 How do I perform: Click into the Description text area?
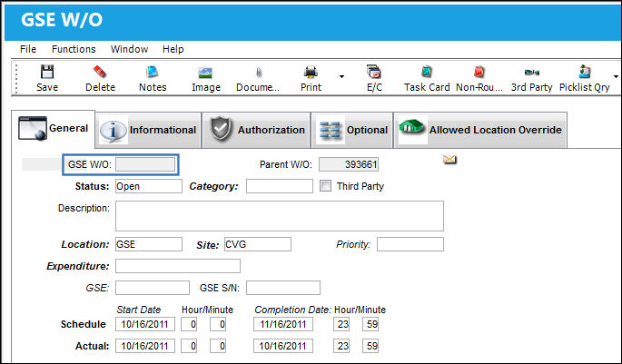click(x=280, y=216)
